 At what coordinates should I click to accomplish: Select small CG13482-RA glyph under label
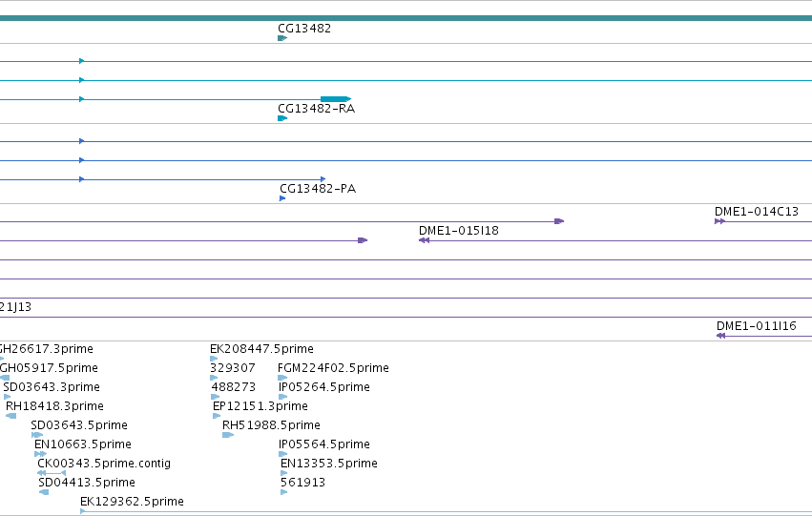point(282,118)
